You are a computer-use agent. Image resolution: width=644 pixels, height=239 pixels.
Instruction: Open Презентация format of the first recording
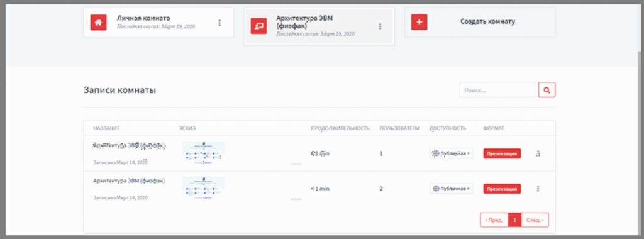coord(502,153)
